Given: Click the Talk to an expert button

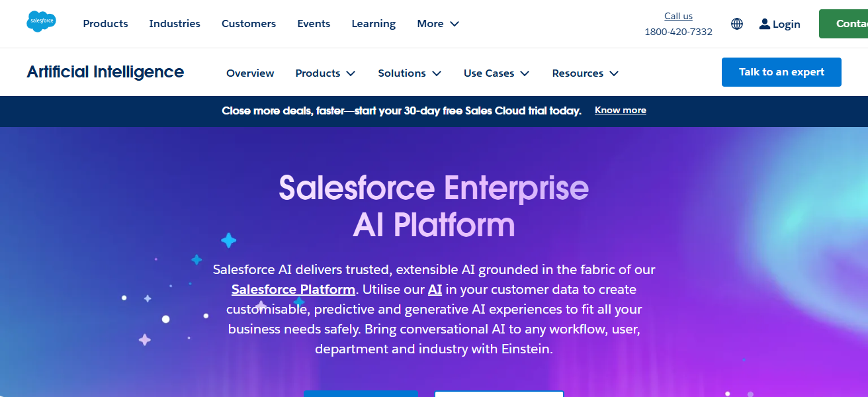Looking at the screenshot, I should coord(781,71).
